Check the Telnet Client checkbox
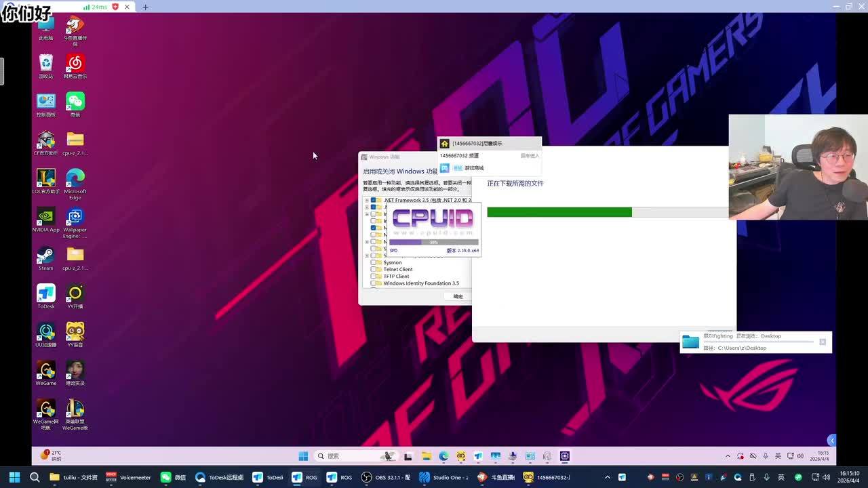 point(373,269)
